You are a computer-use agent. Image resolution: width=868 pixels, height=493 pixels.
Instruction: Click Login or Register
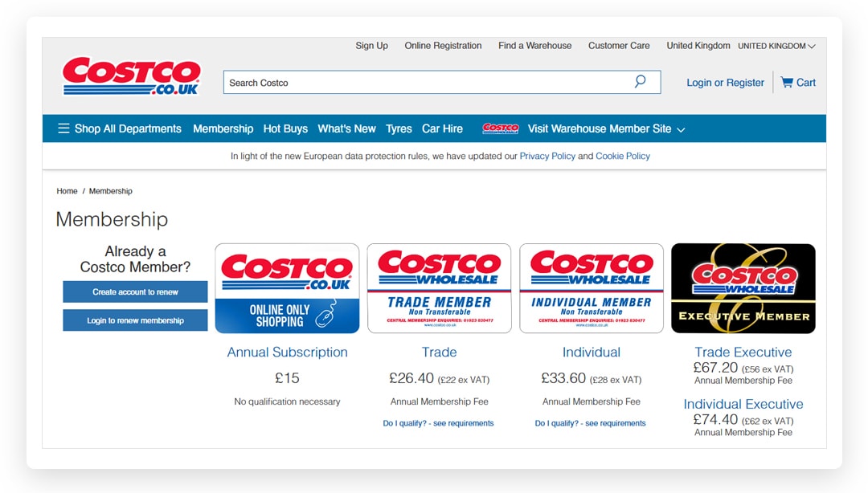tap(725, 83)
